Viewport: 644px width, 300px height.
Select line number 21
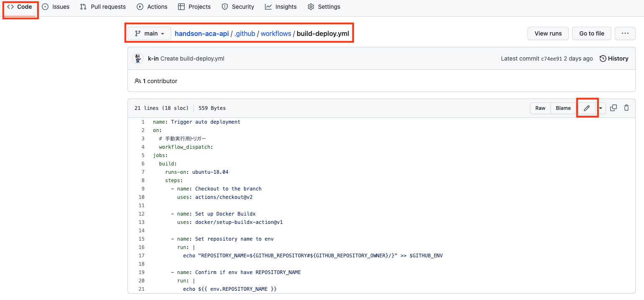[x=141, y=289]
